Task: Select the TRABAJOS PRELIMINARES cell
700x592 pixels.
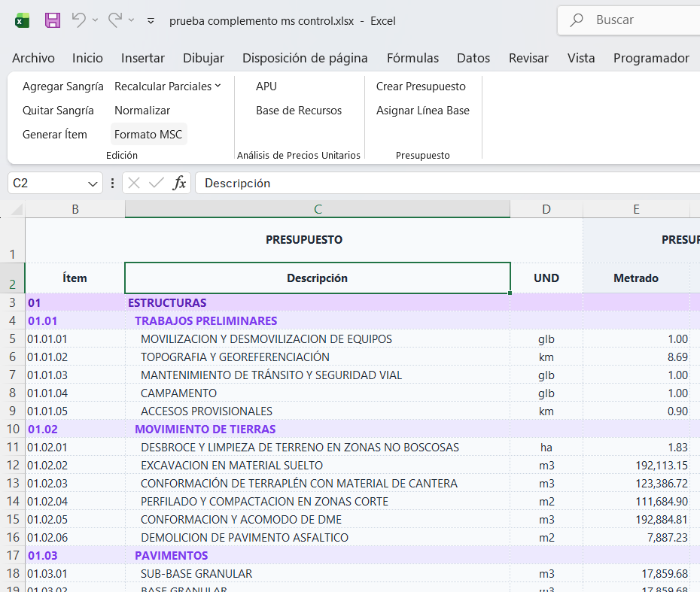Action: [318, 320]
